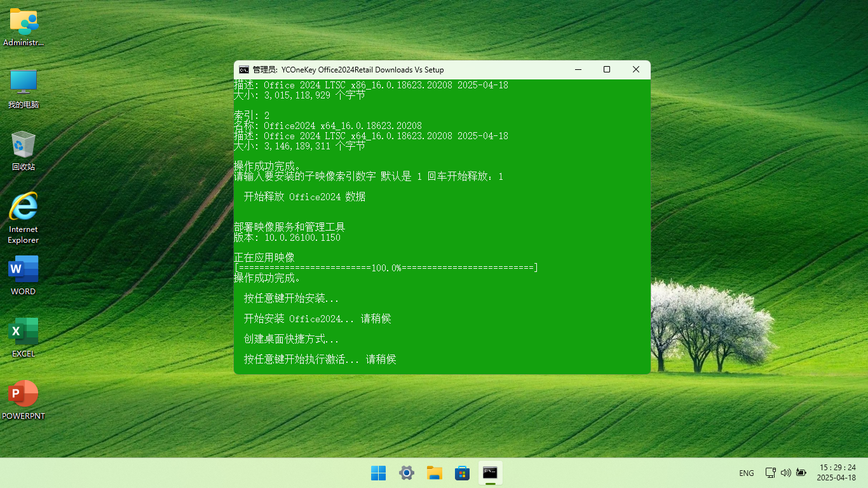Open Settings gear in taskbar
This screenshot has width=868, height=488.
pyautogui.click(x=407, y=473)
